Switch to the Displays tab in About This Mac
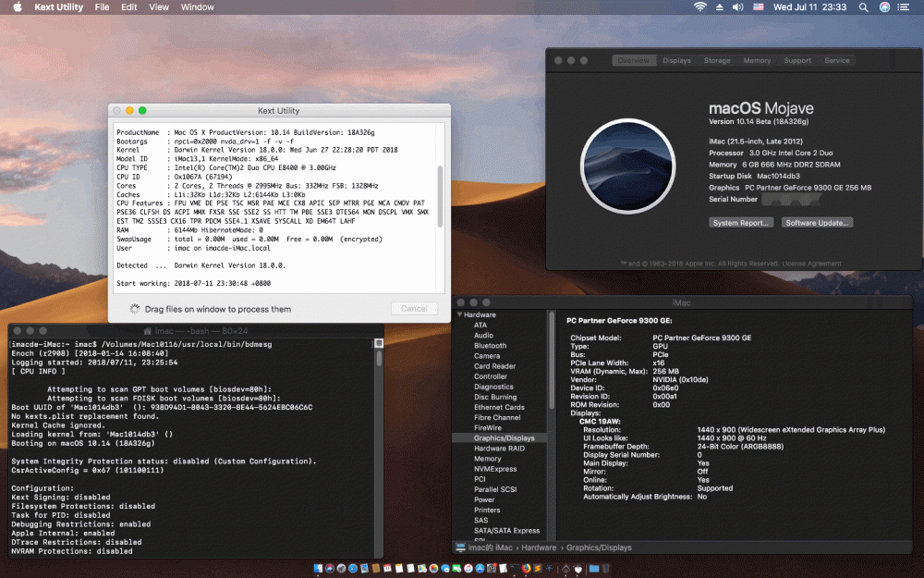Viewport: 924px width, 578px height. click(x=676, y=60)
